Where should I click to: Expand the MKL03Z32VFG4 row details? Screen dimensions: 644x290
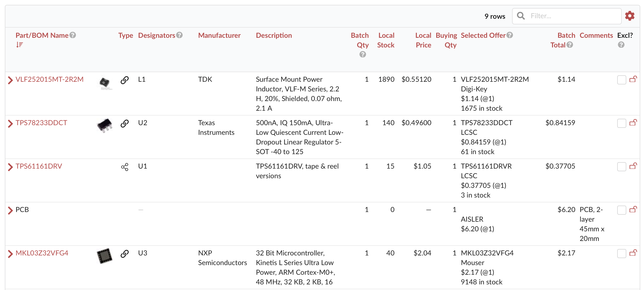10,254
